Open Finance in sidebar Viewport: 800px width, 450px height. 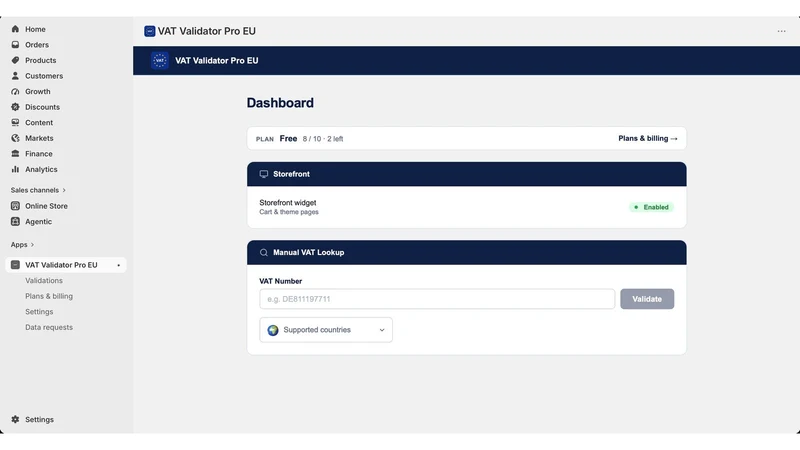pos(39,154)
